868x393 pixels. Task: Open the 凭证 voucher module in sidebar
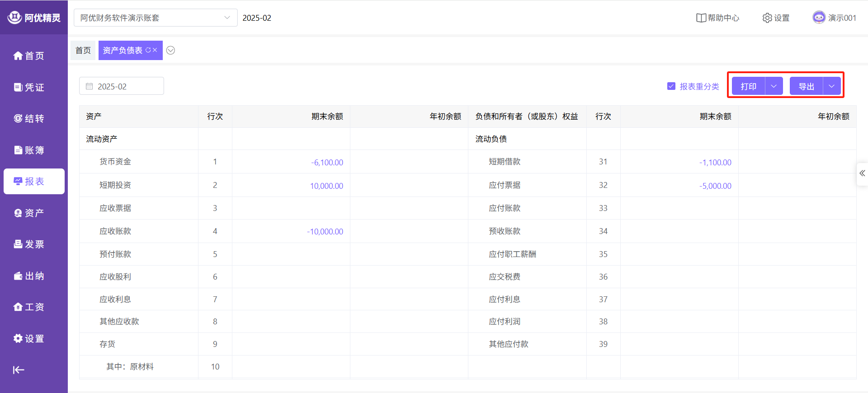coord(29,87)
